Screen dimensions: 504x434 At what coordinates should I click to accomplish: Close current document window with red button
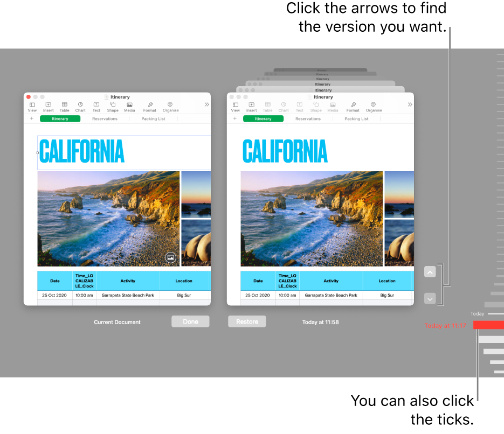[29, 96]
